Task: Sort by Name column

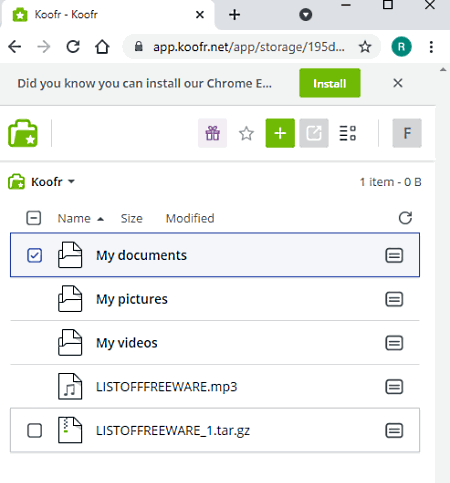Action: 74,219
